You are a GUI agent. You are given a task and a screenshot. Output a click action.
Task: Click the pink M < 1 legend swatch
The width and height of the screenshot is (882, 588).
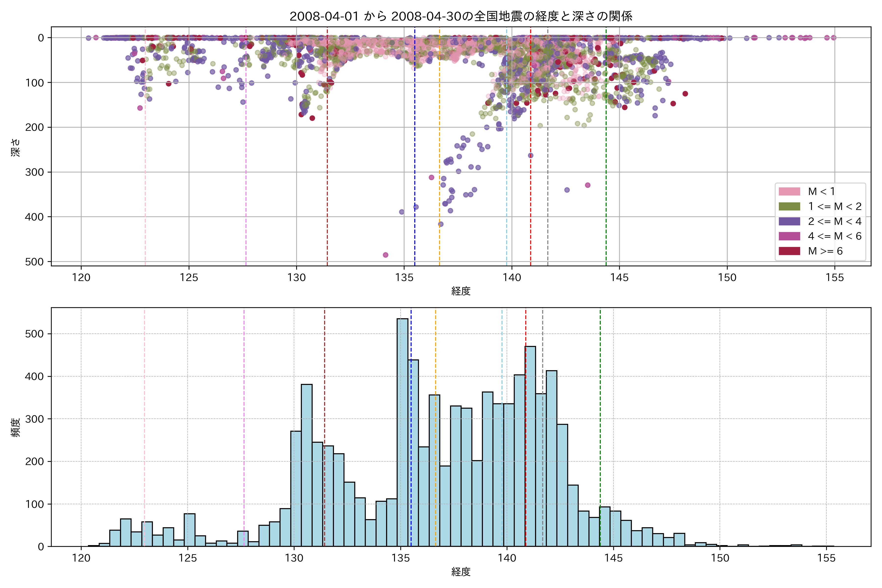pyautogui.click(x=789, y=192)
